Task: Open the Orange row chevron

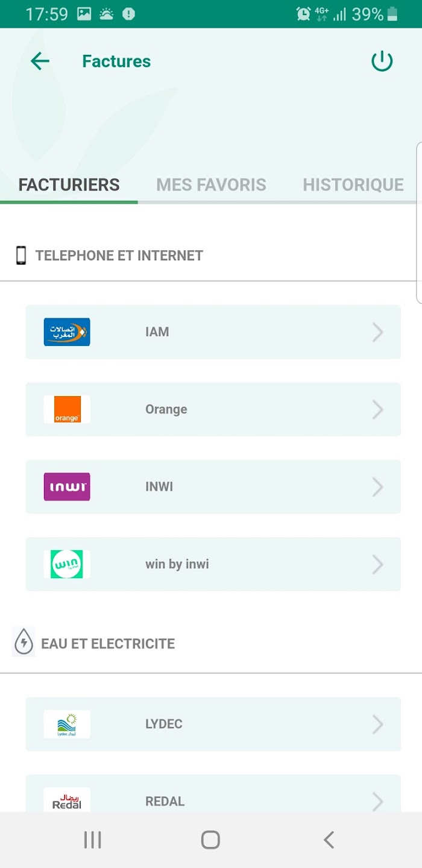Action: (377, 409)
